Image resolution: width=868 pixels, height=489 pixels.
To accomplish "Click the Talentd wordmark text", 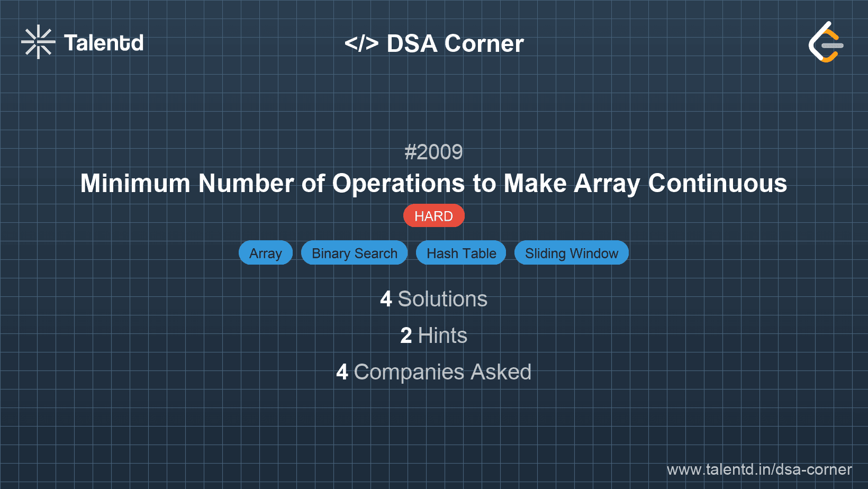I will pos(104,43).
